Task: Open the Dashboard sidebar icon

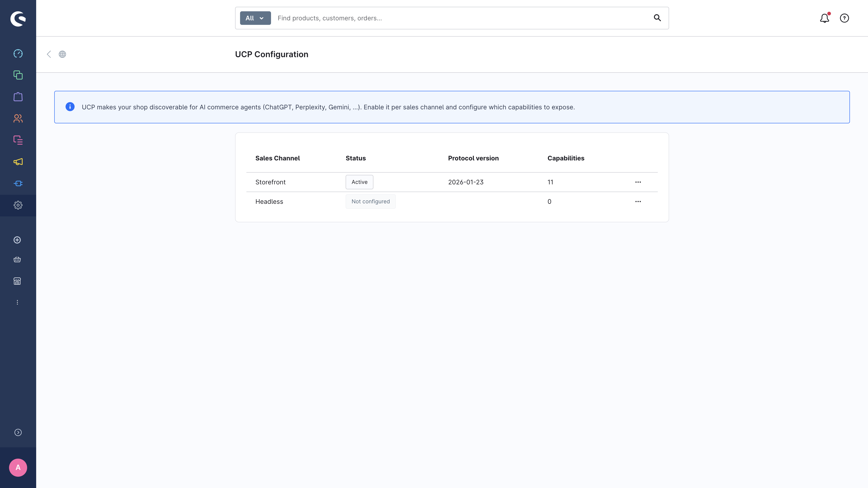Action: tap(18, 54)
